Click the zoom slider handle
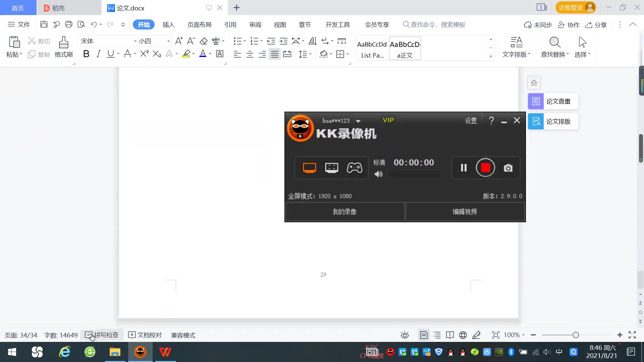Screen dimensions: 644x362 coord(576,335)
